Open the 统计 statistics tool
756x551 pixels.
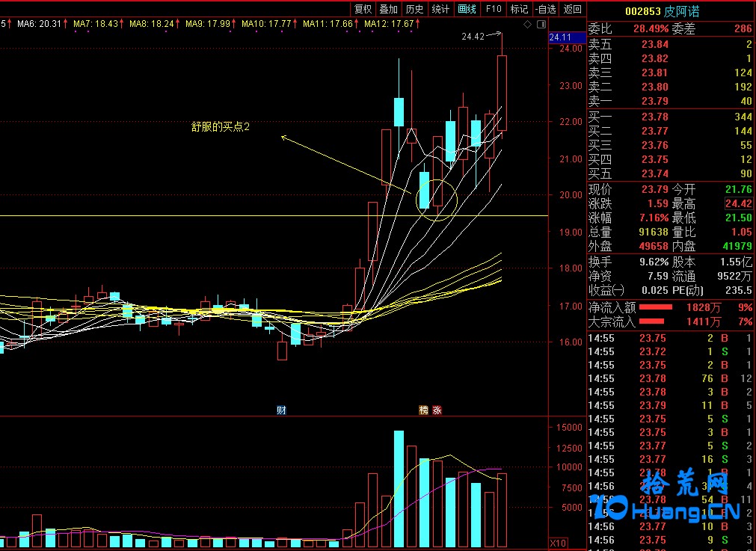pos(440,9)
